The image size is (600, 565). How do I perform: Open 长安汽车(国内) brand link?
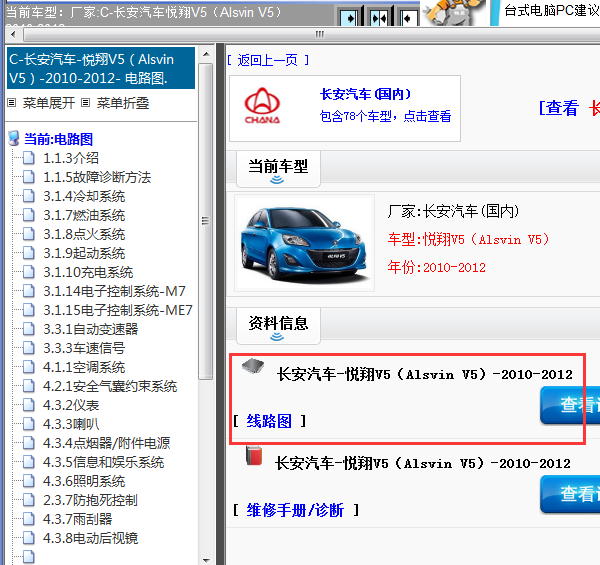(x=365, y=94)
